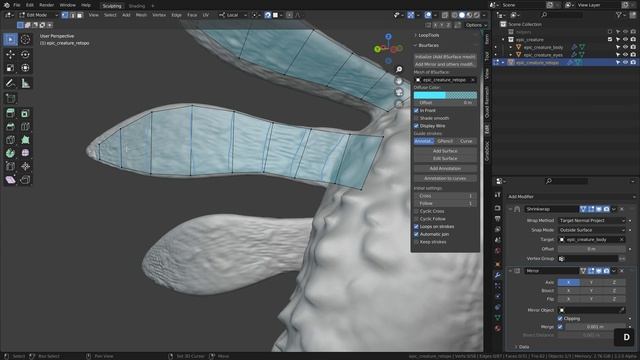The width and height of the screenshot is (640, 360).
Task: Enable the Cyclic Cross checkbox
Action: [x=416, y=211]
